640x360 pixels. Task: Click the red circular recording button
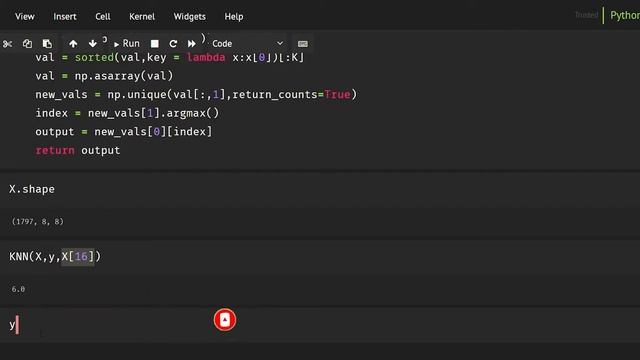(x=225, y=320)
